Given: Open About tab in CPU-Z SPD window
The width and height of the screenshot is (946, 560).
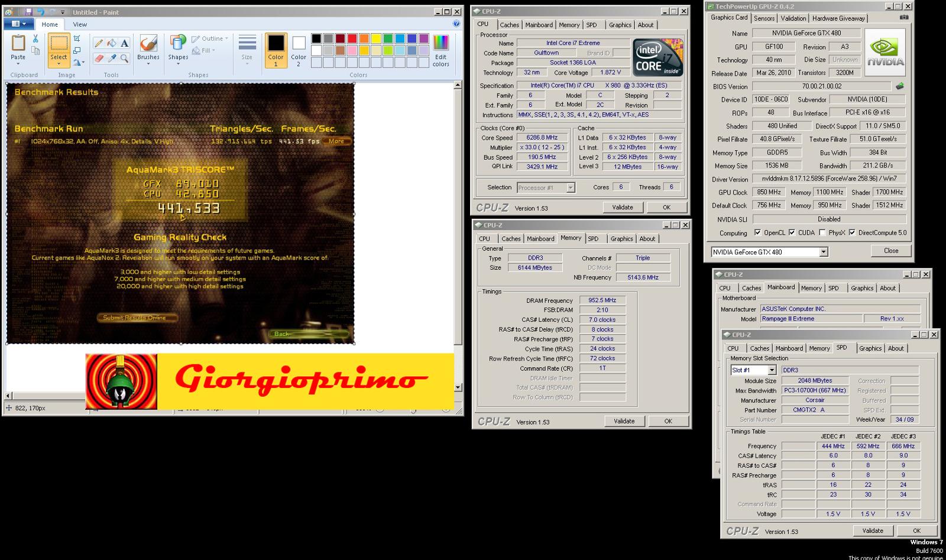Looking at the screenshot, I should 896,348.
